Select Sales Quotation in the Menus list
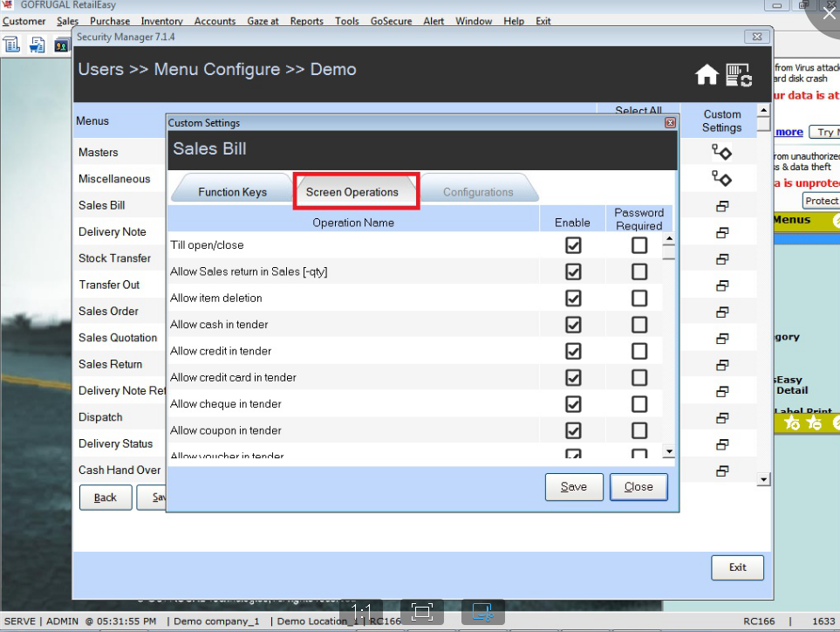This screenshot has width=840, height=632. 118,338
